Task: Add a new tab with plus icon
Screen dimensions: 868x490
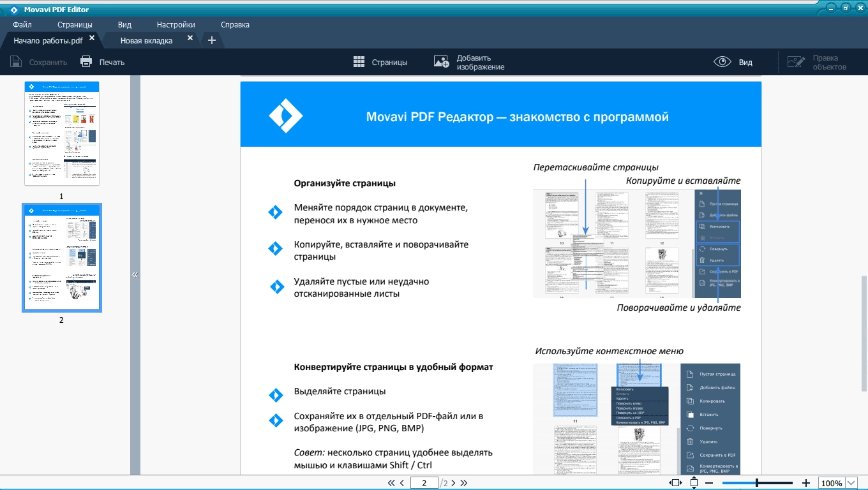Action: coord(212,40)
